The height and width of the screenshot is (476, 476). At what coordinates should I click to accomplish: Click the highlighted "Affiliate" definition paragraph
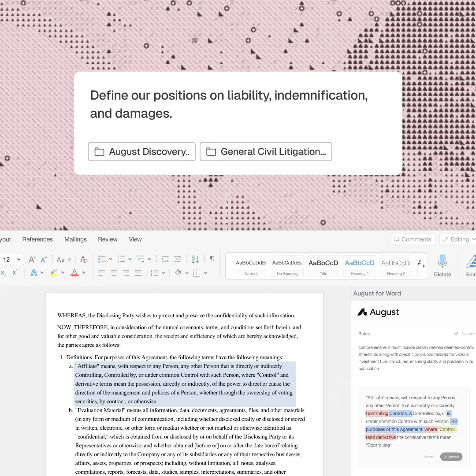185,384
